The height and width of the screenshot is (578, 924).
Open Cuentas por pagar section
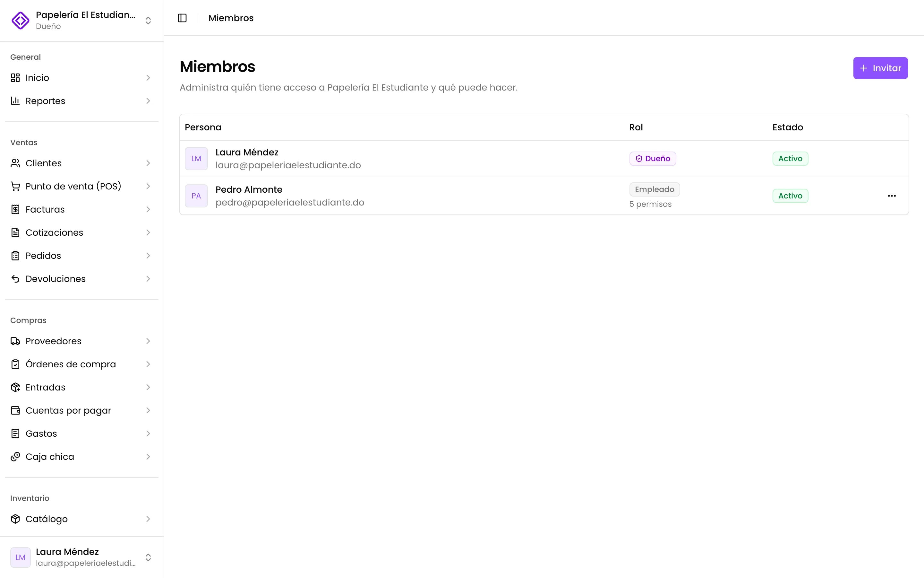click(x=82, y=411)
